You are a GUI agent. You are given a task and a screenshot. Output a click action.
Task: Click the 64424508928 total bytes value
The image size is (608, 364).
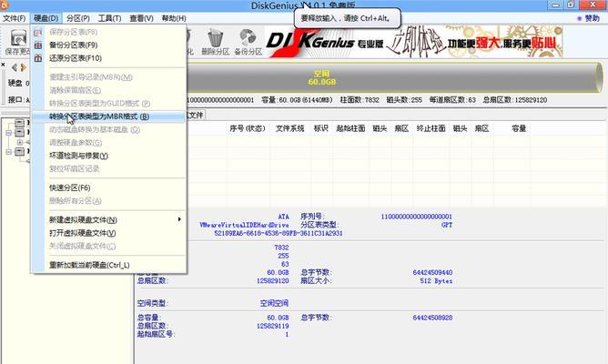point(432,318)
